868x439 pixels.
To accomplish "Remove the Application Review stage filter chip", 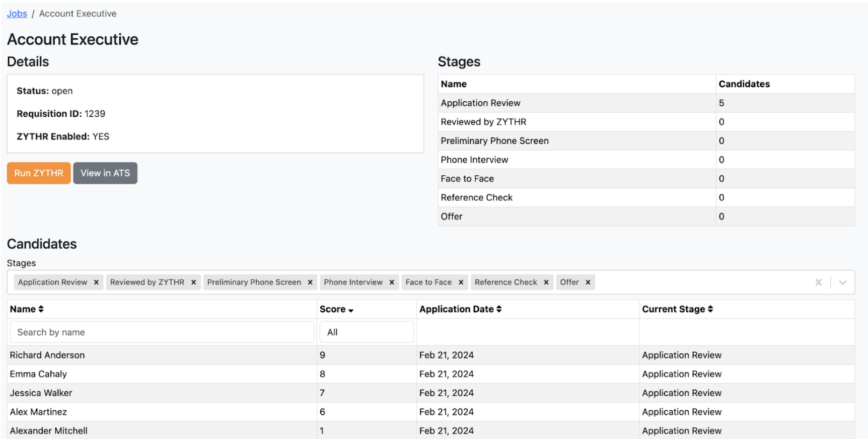I will tap(96, 282).
